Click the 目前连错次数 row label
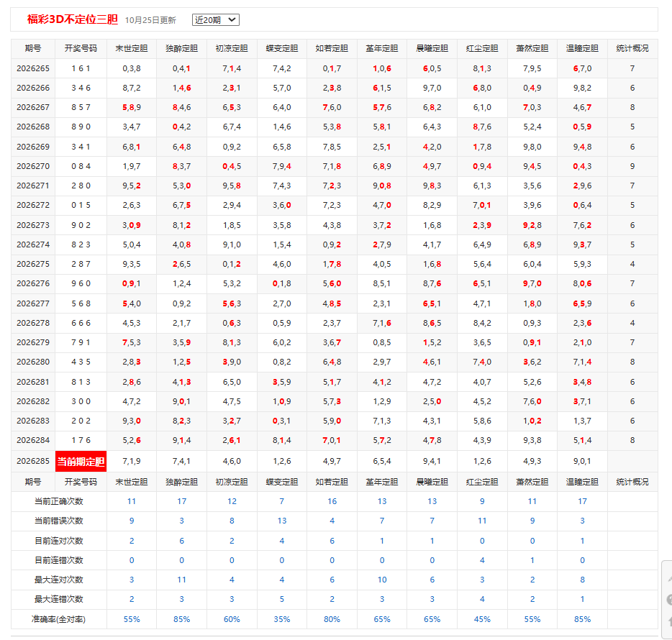672x640 pixels. pyautogui.click(x=59, y=560)
